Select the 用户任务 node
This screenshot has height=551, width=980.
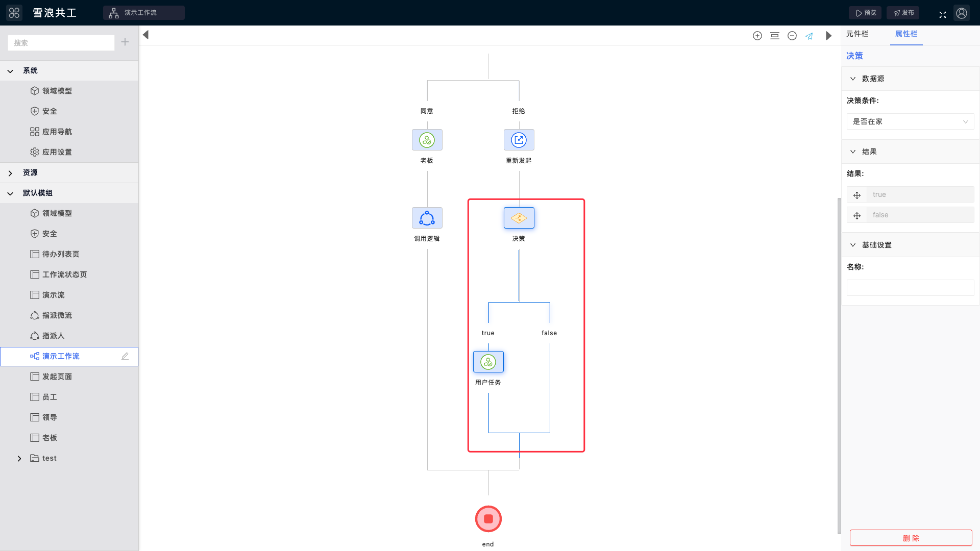(488, 362)
